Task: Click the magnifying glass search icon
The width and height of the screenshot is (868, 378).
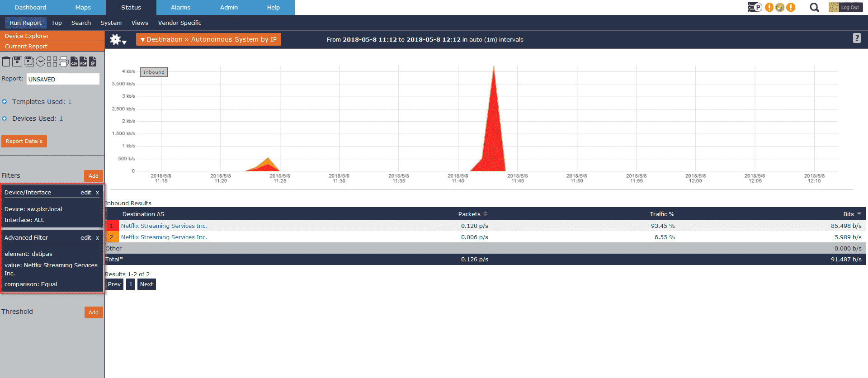Action: click(814, 7)
